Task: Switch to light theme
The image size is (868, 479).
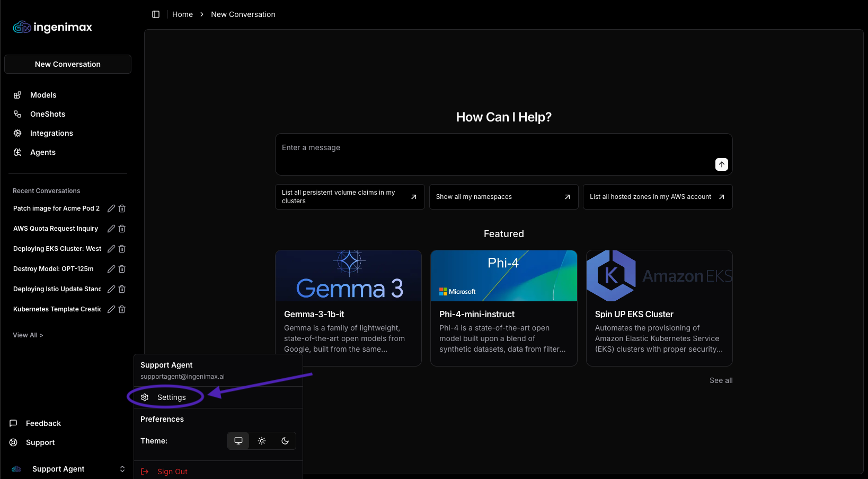Action: tap(262, 441)
